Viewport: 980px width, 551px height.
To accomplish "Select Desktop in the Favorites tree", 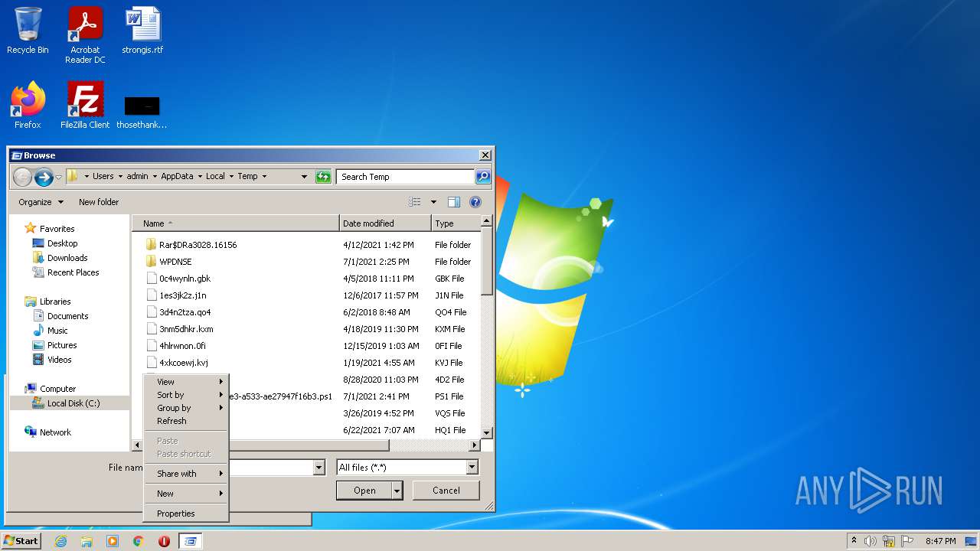I will (x=63, y=243).
